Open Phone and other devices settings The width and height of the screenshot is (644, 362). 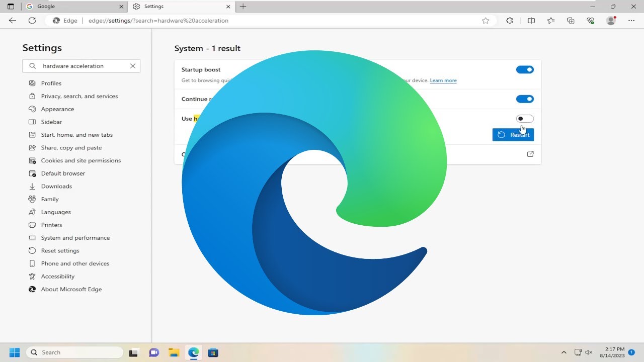click(x=75, y=263)
